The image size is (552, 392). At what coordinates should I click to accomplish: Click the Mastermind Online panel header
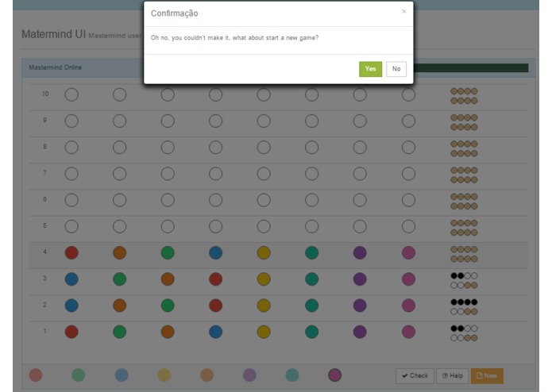(x=56, y=67)
